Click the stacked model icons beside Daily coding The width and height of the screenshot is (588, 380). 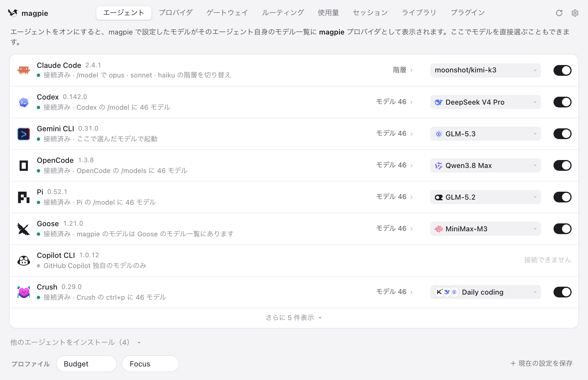[x=447, y=292]
